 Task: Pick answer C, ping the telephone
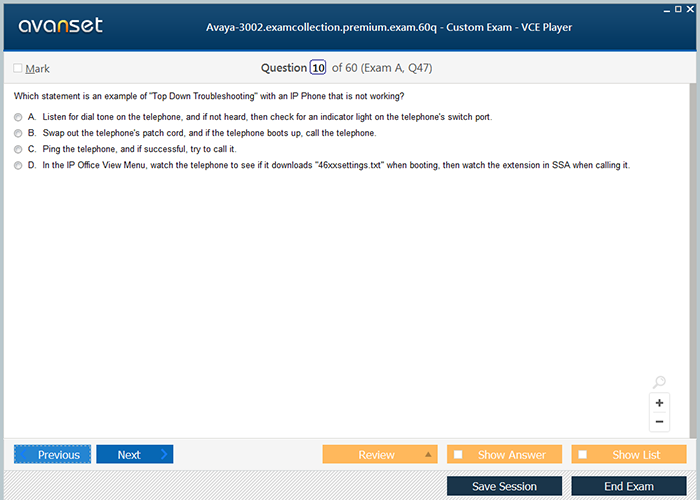18,149
